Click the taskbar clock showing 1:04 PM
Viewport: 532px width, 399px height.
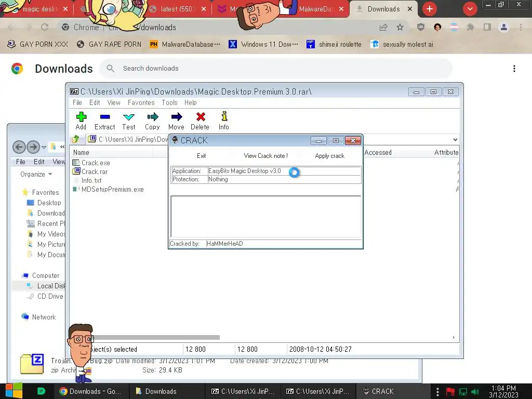[503, 391]
